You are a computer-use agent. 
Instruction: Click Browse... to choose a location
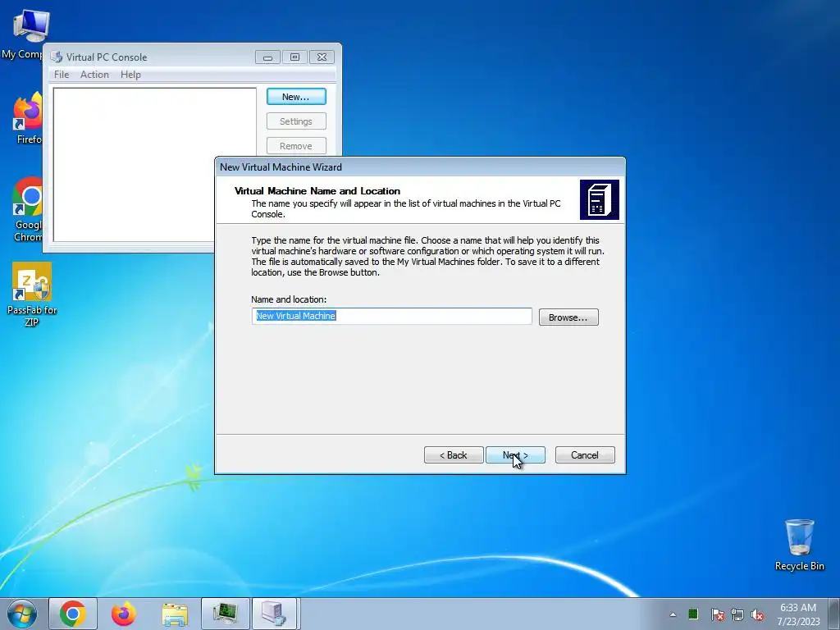click(568, 317)
